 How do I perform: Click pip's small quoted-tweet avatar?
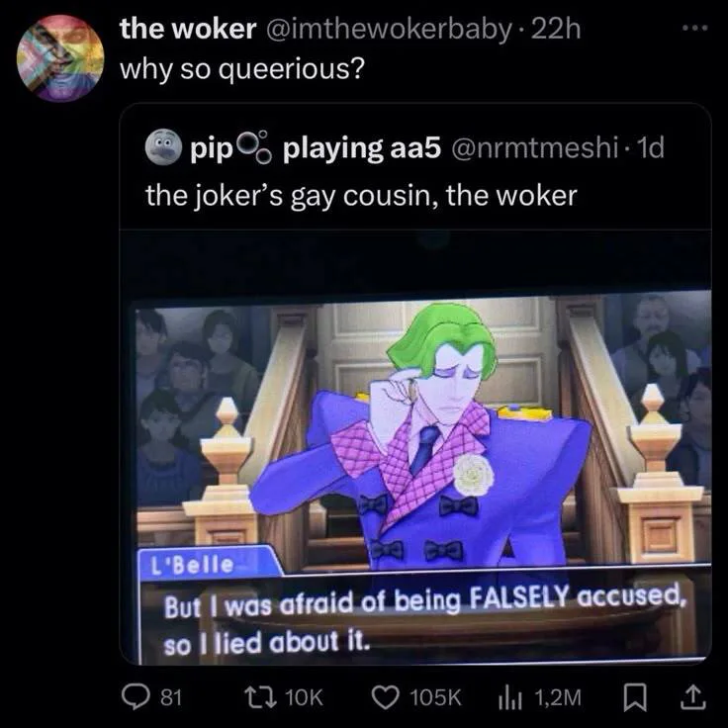162,149
